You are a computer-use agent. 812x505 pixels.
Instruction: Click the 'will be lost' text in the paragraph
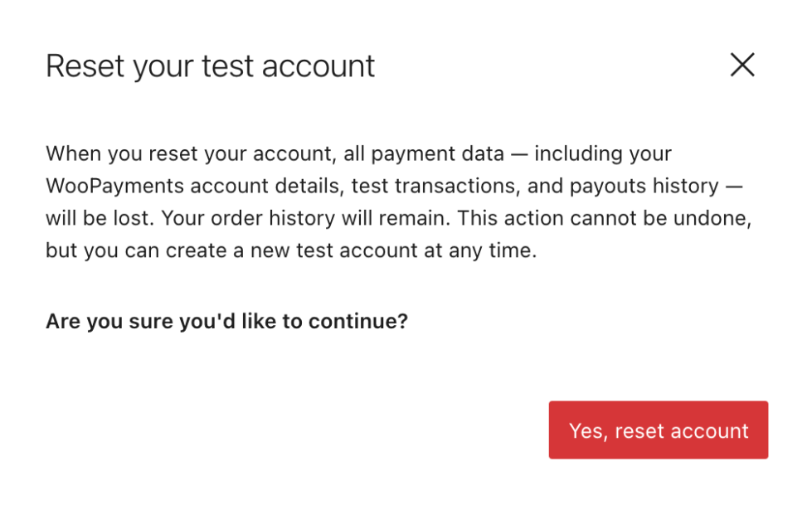point(99,218)
